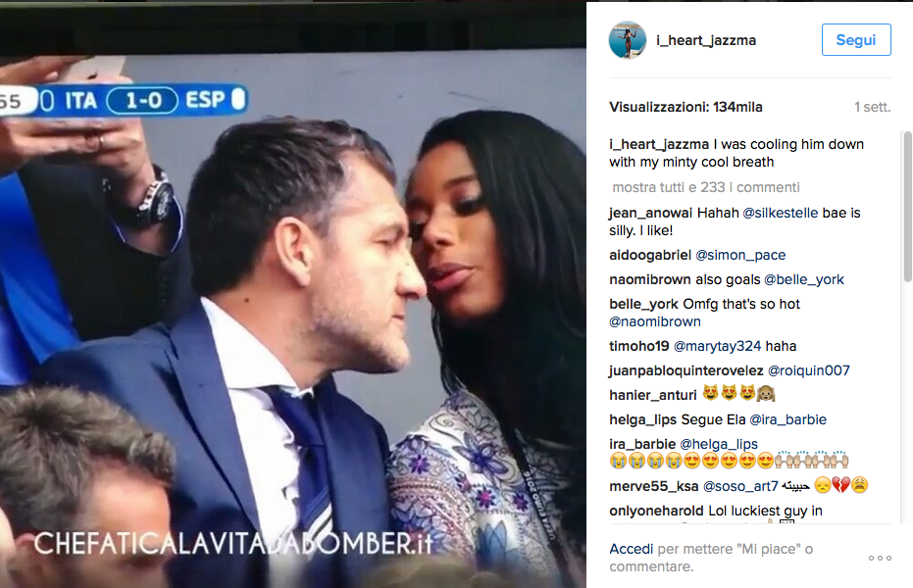Open the @belle_york mention in naomibrown's comment
Image resolution: width=913 pixels, height=588 pixels.
coord(803,279)
